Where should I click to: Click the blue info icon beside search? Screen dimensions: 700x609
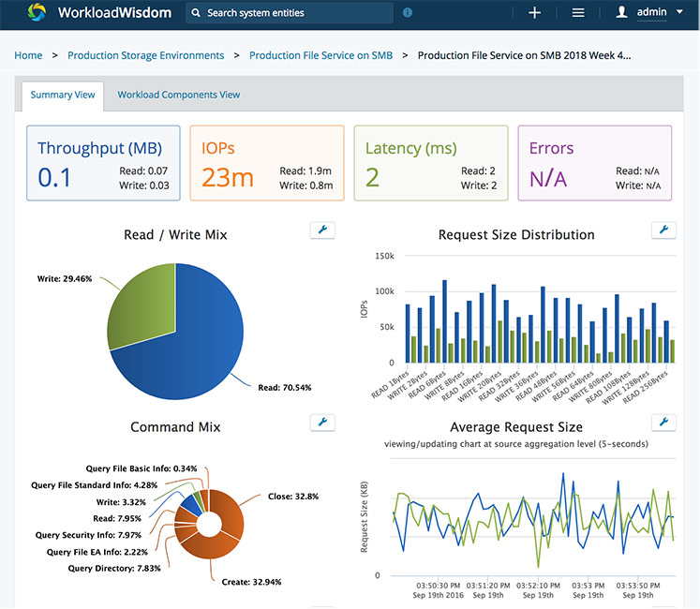point(407,13)
